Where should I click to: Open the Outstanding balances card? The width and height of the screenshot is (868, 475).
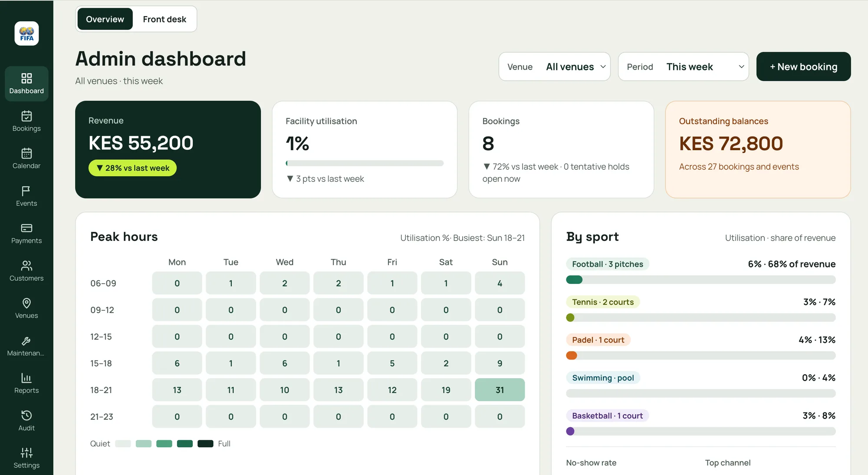(758, 149)
